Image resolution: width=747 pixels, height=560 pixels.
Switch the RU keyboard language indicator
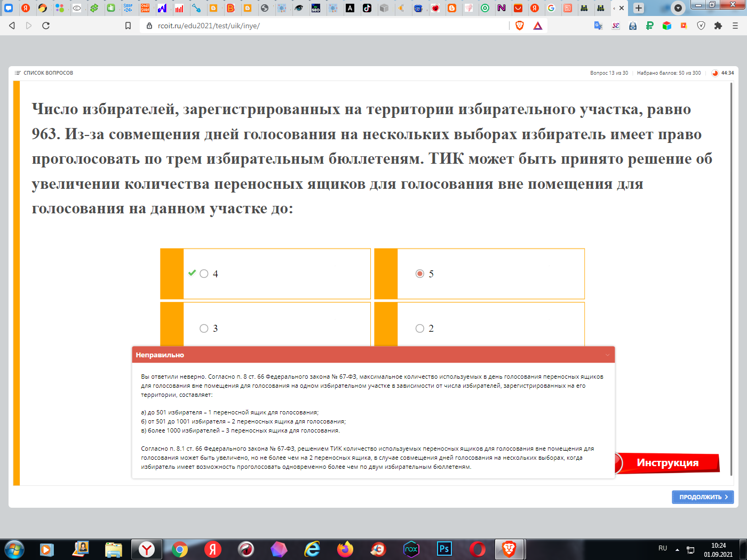(663, 548)
